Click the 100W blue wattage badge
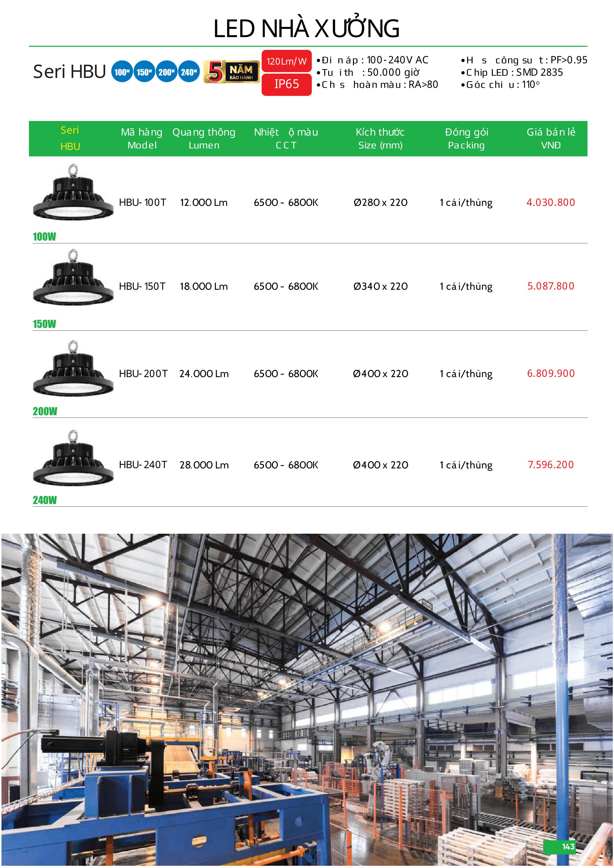The height and width of the screenshot is (868, 614). [x=122, y=72]
